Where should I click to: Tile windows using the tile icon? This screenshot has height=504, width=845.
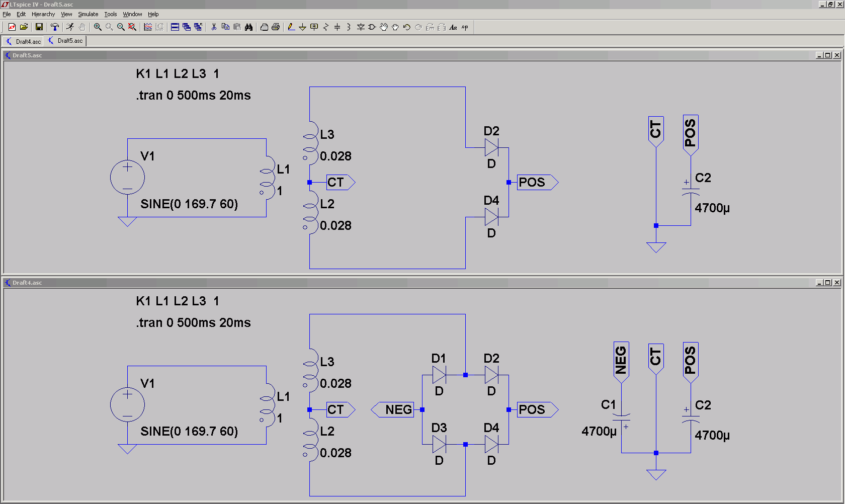[x=175, y=27]
